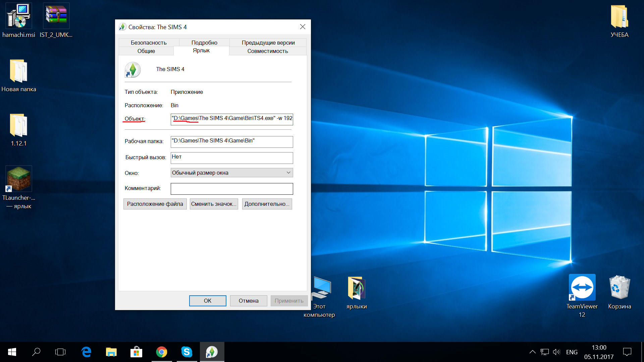Open File Explorer from taskbar
The width and height of the screenshot is (644, 362).
click(111, 352)
